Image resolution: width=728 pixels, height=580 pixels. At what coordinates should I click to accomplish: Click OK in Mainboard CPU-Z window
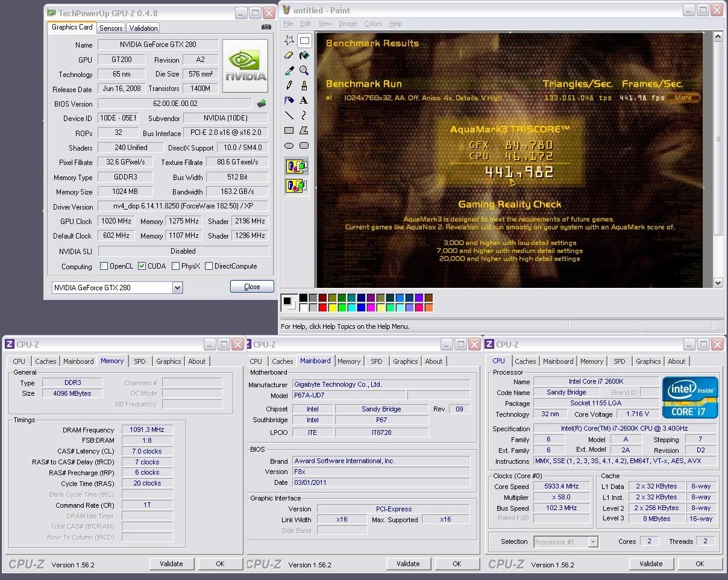coord(457,564)
